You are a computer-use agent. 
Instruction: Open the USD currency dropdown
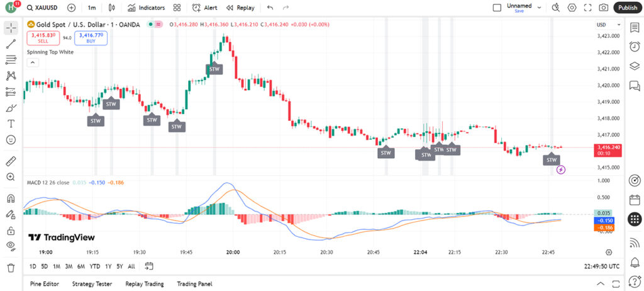click(602, 24)
